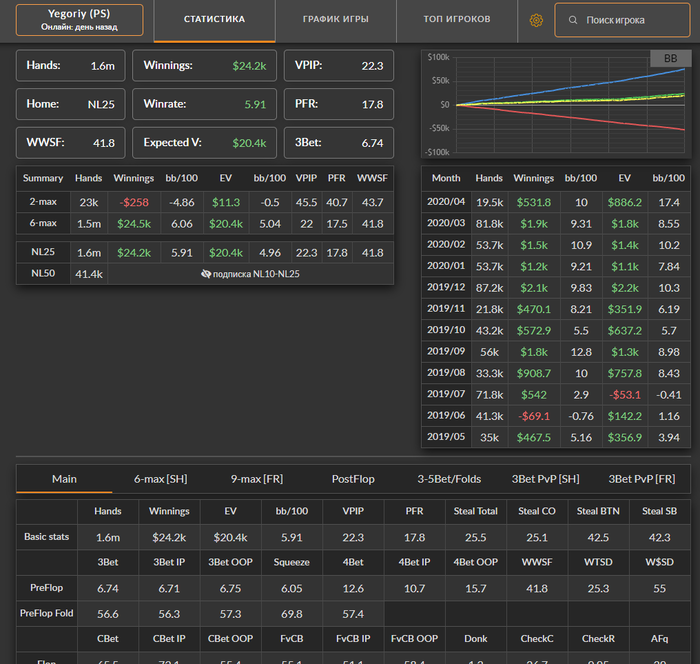Click the подписка NL10-NL25 subscription link
This screenshot has height=664, width=700.
[256, 273]
